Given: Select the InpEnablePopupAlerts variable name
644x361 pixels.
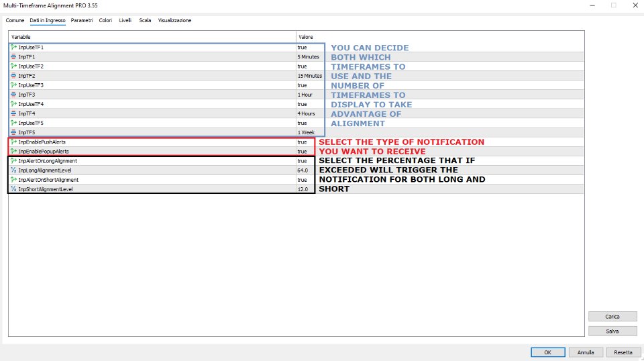Looking at the screenshot, I should click(44, 151).
